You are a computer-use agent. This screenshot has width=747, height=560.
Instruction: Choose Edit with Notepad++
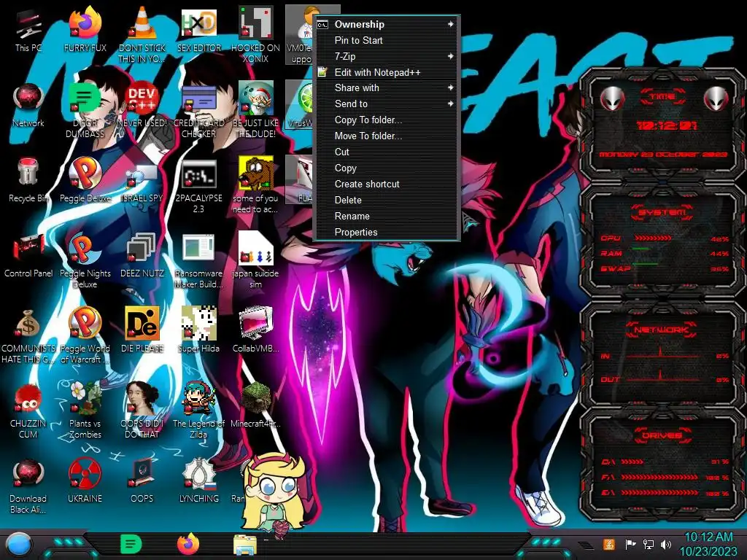click(x=387, y=72)
